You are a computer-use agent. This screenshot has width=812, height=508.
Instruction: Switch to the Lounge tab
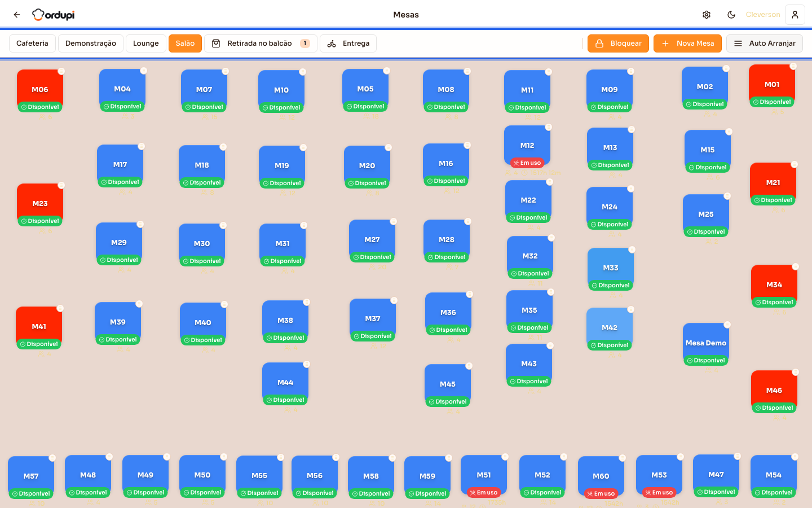146,43
